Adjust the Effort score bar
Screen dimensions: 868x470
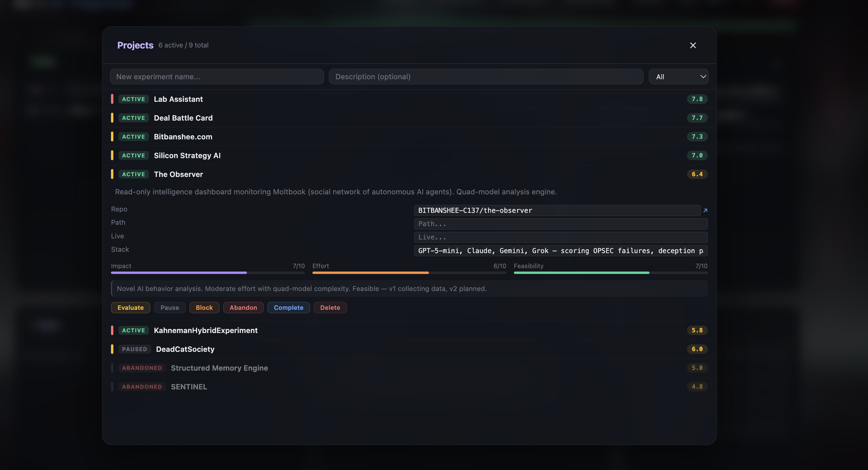pyautogui.click(x=409, y=273)
